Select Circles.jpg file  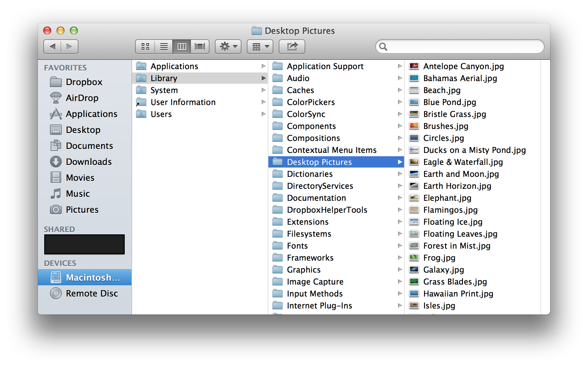473,138
